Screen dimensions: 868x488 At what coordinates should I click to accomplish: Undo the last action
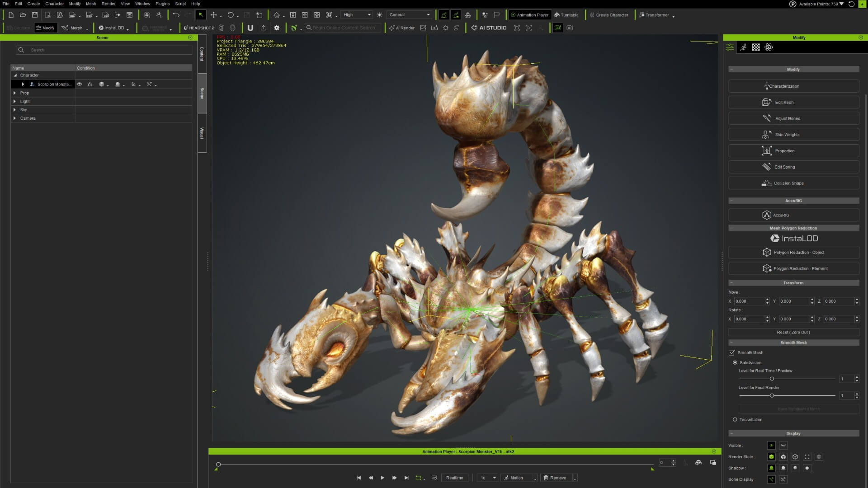point(176,15)
